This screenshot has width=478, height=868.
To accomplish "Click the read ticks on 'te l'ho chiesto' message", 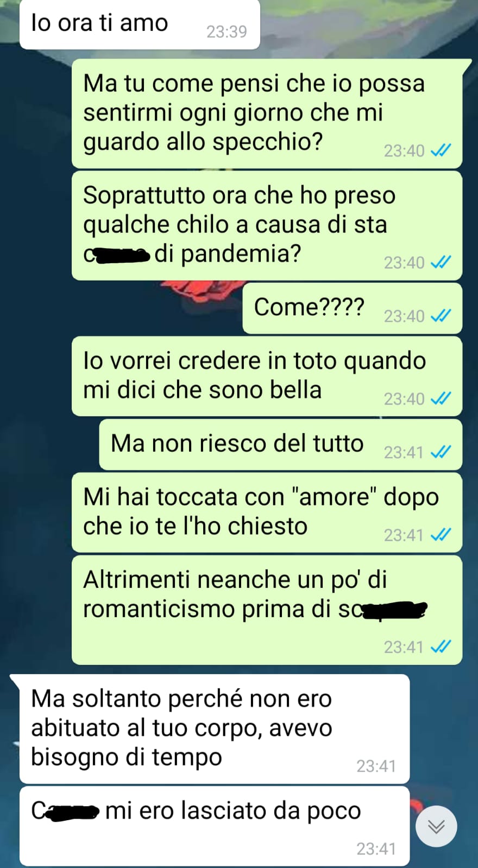I will [x=441, y=535].
